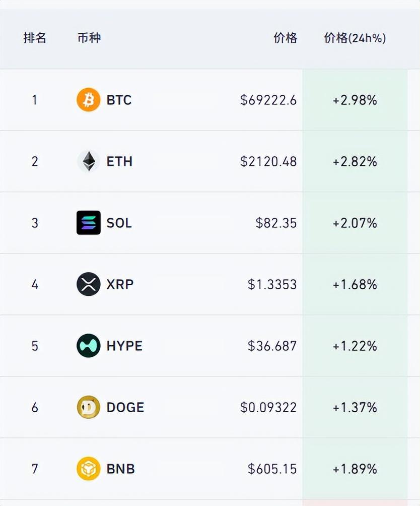Click the +1.89% BNB change cell
This screenshot has height=506, width=420.
355,469
